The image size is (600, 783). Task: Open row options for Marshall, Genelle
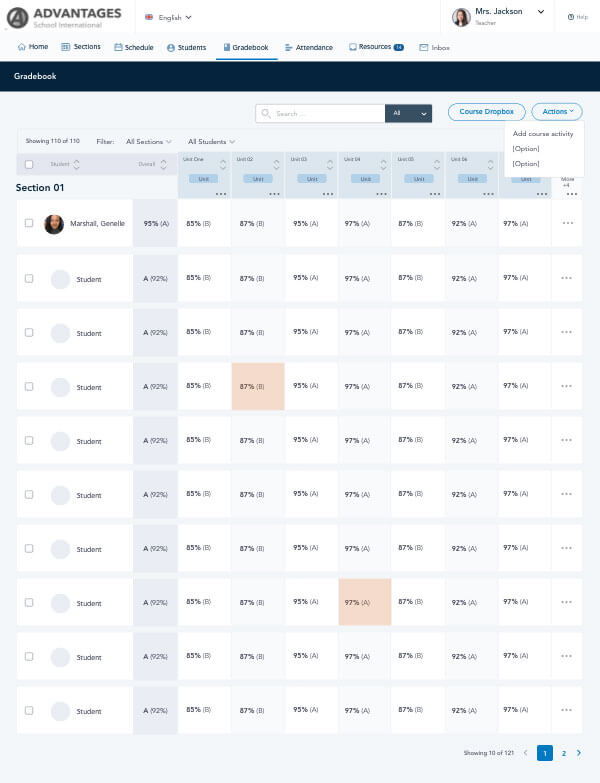click(567, 223)
